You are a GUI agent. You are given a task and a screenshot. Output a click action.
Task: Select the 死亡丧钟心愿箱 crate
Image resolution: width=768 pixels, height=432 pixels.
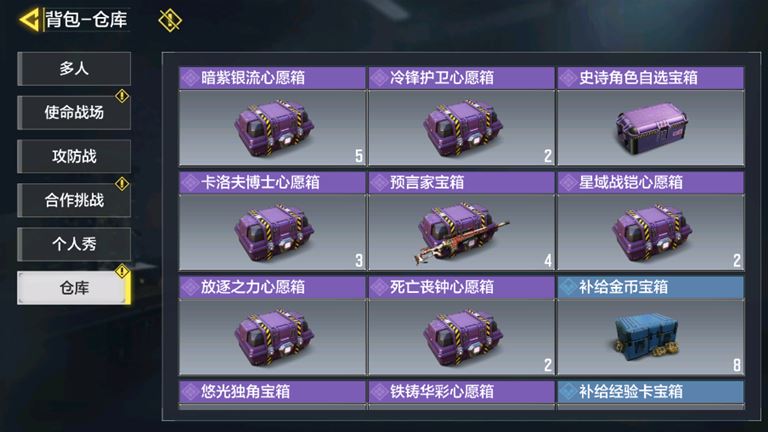[x=461, y=326]
